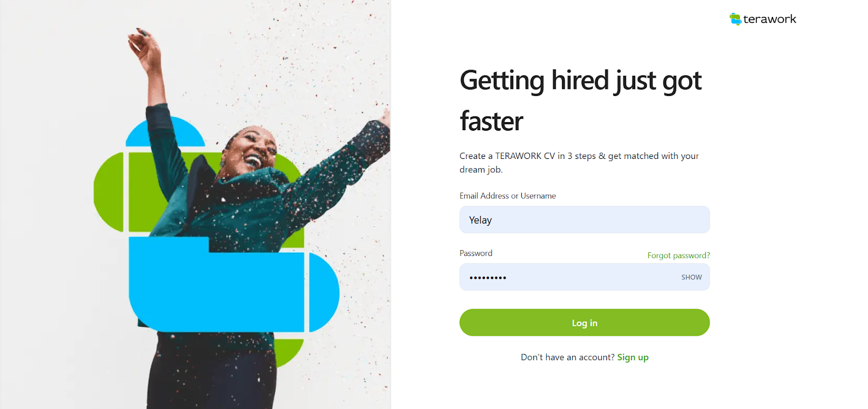Open the Forgot password? link
The image size is (868, 409).
(x=678, y=255)
